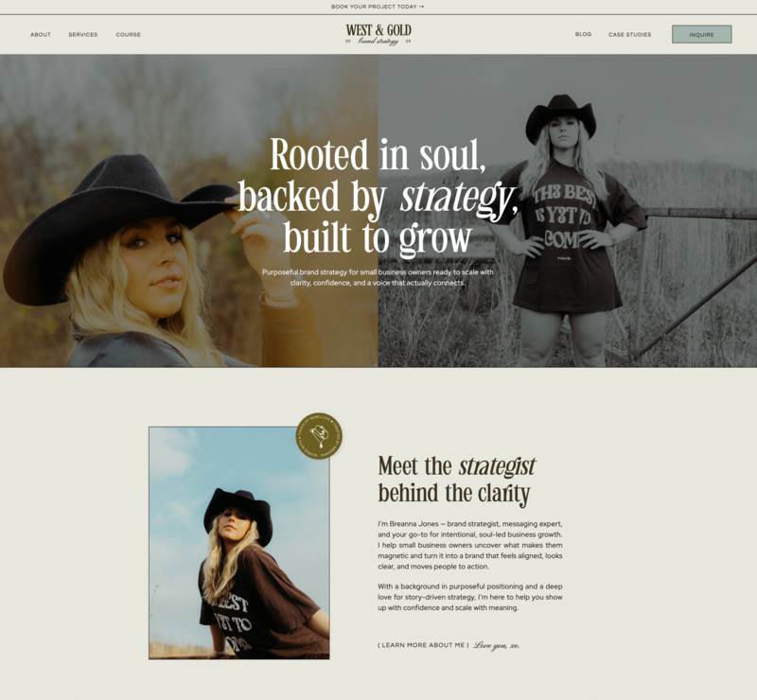Image resolution: width=757 pixels, height=700 pixels.
Task: Select the blue-sky portrait photo of Breanna
Action: (x=239, y=543)
